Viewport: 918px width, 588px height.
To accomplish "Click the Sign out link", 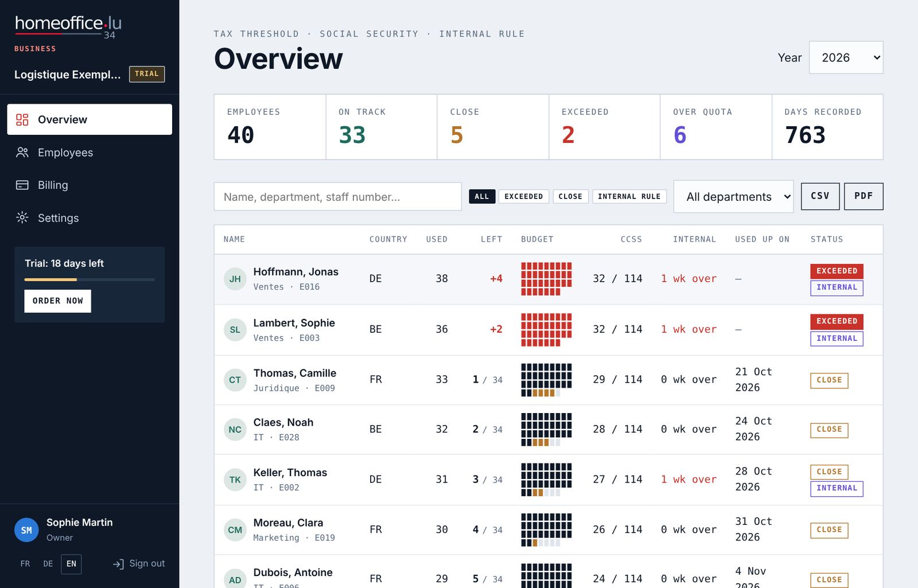I will 139,564.
